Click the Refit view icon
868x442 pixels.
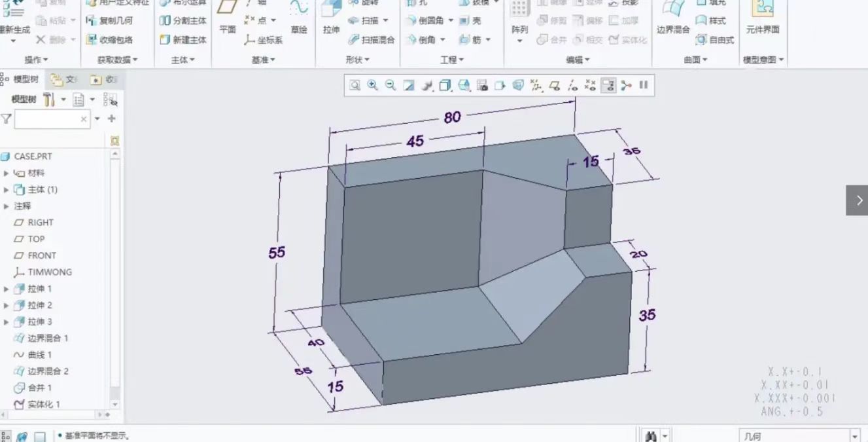(x=355, y=85)
